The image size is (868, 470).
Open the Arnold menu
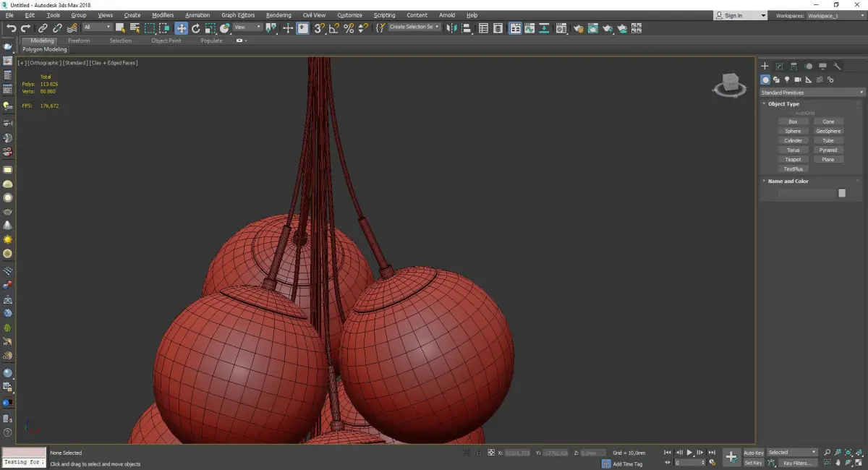point(447,15)
